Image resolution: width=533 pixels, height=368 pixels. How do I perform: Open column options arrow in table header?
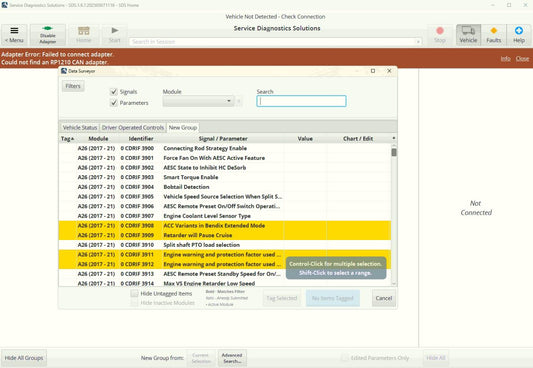point(394,138)
